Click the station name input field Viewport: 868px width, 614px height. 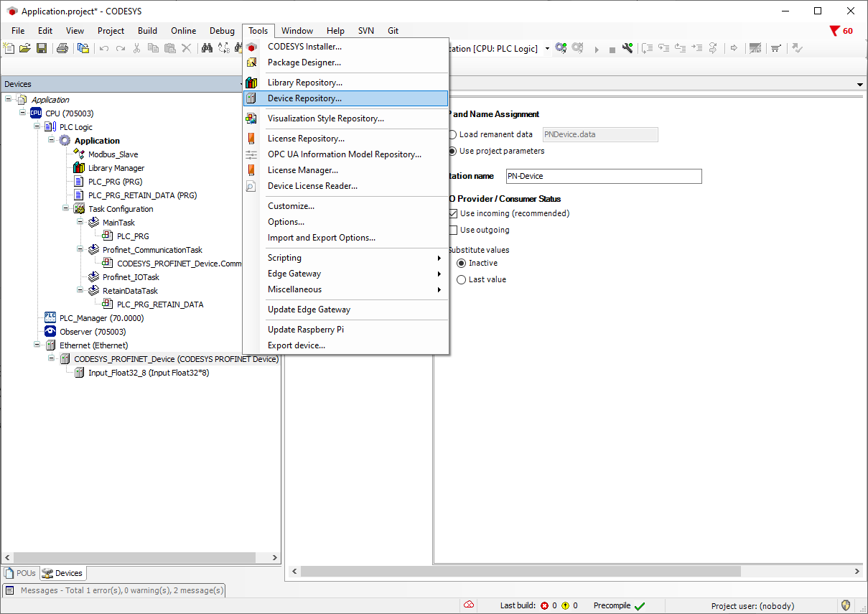click(602, 176)
